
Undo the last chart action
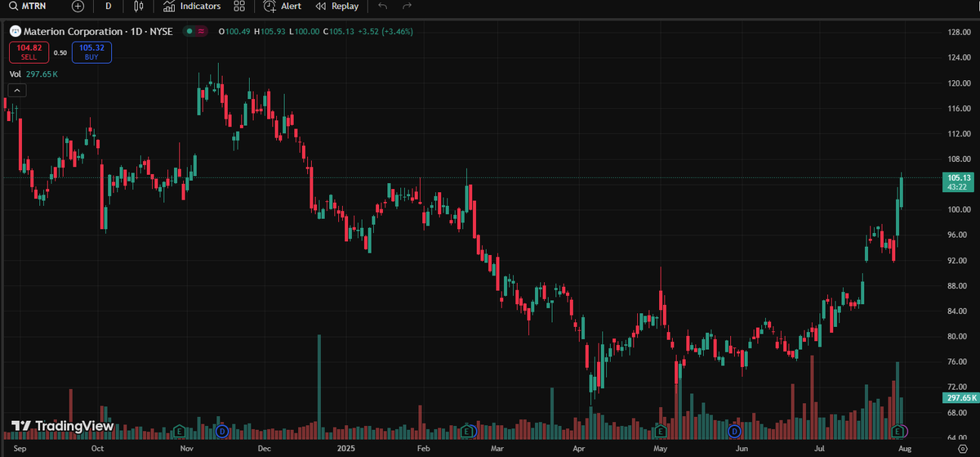383,7
